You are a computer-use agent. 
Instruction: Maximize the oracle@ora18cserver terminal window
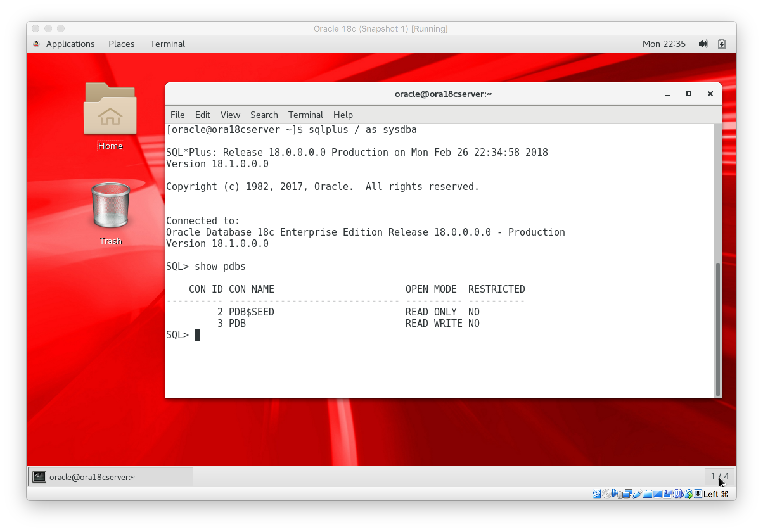point(689,94)
